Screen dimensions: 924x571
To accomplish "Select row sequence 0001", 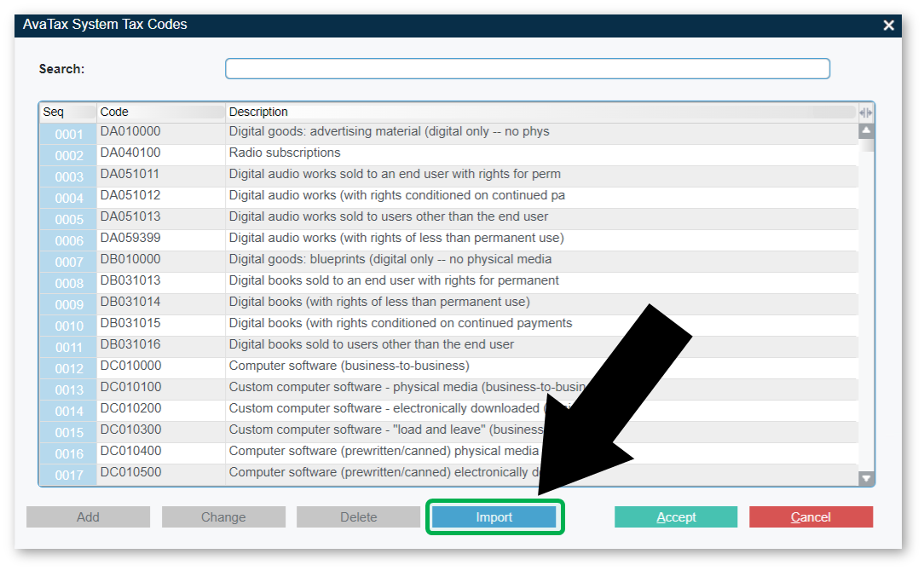I will click(69, 135).
